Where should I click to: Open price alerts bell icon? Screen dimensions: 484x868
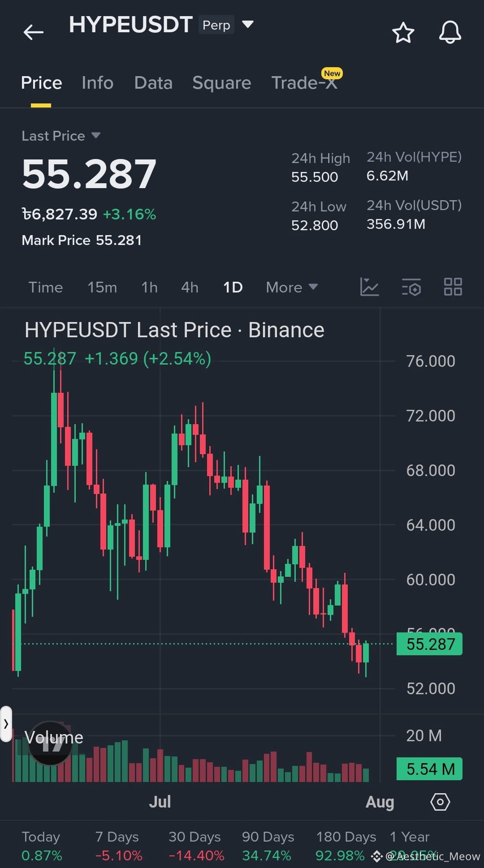[450, 32]
